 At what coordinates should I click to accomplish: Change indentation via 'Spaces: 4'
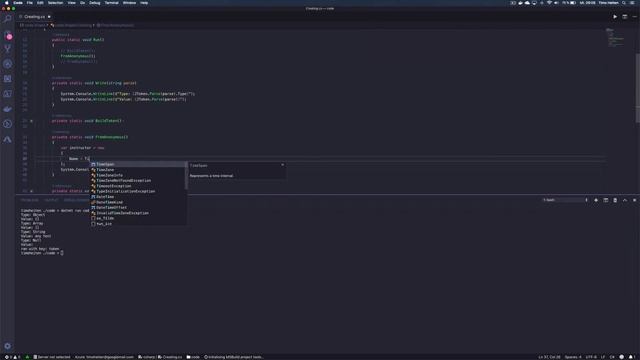[573, 357]
